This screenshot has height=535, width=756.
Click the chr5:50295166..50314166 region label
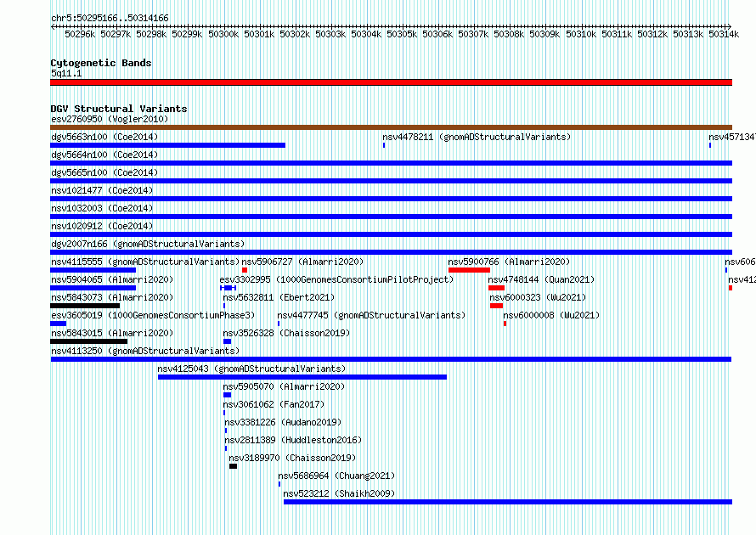[110, 19]
